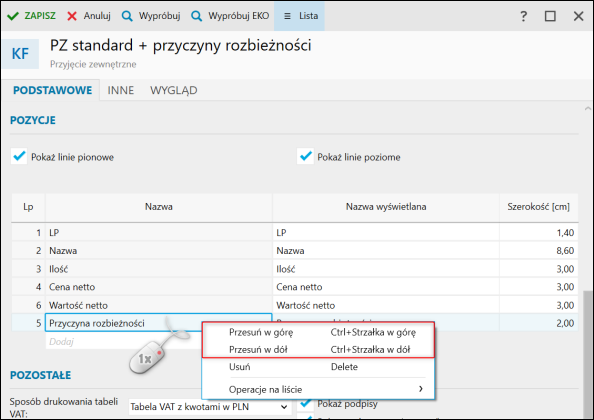Switch to the INNE tab
This screenshot has height=420, width=594.
click(121, 90)
